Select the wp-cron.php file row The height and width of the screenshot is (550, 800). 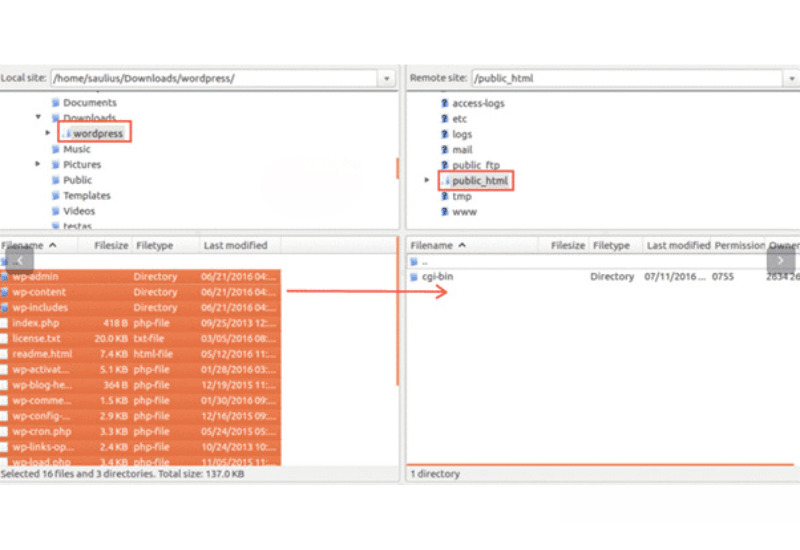coord(140,431)
